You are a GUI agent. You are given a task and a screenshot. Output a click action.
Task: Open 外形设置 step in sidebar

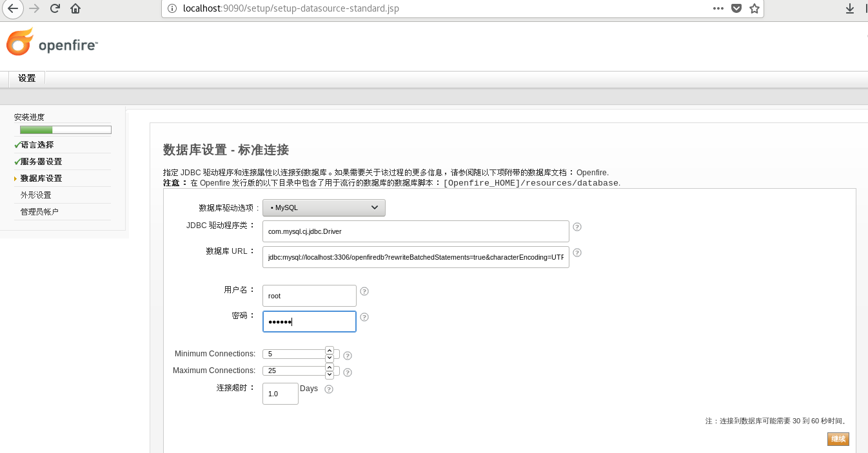pyautogui.click(x=35, y=195)
